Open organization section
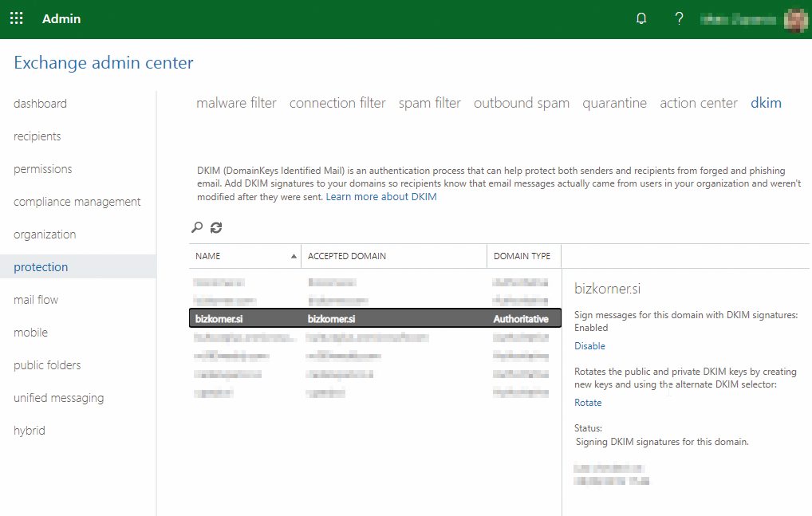812x516 pixels. tap(45, 234)
